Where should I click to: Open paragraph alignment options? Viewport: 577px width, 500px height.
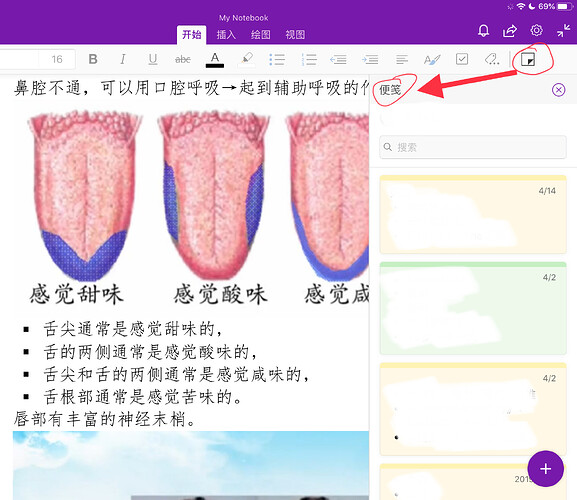(x=402, y=59)
